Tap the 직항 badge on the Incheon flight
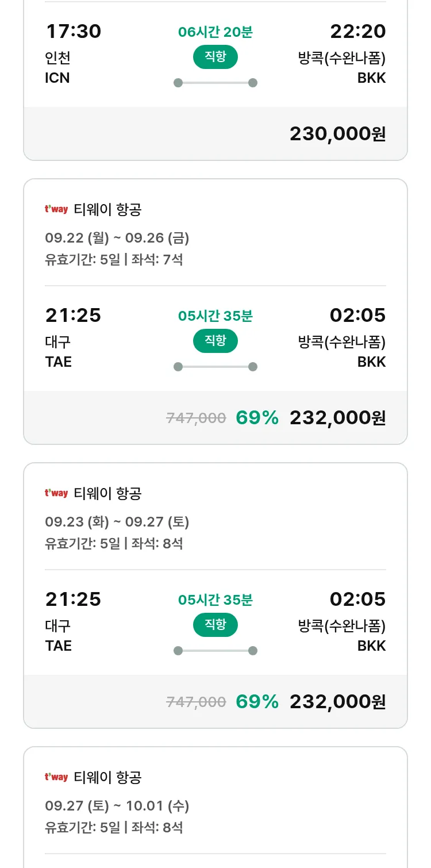The image size is (431, 868). coord(215,57)
